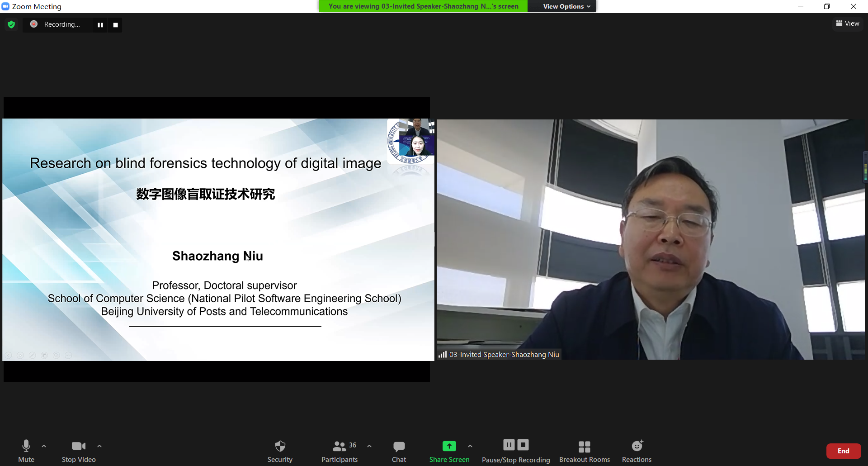
Task: Stop recording in bottom toolbar
Action: (523, 445)
